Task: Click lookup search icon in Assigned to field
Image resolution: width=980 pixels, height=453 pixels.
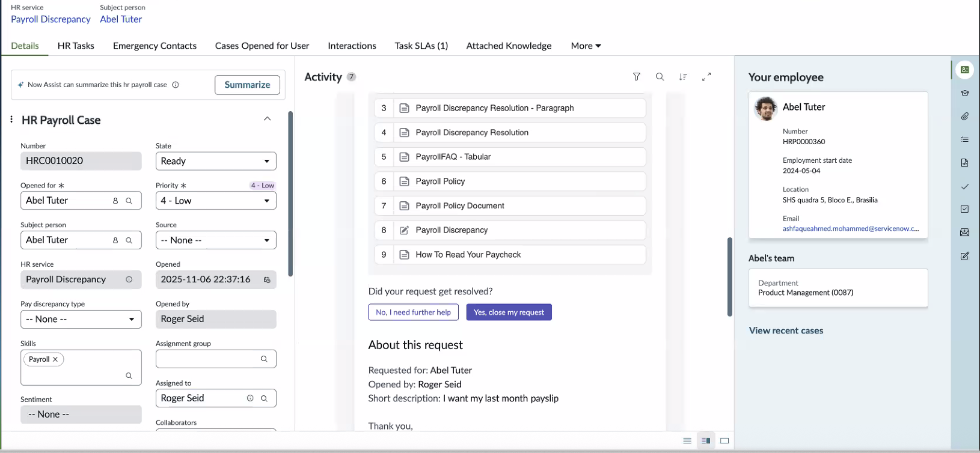Action: (264, 398)
